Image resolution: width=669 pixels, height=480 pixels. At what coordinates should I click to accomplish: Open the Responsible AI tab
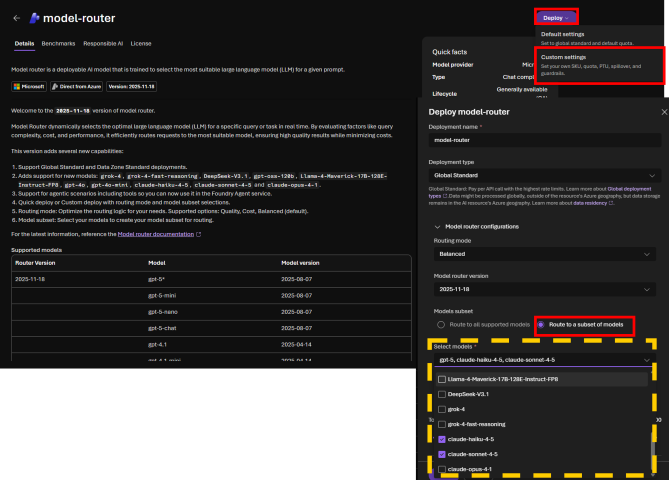(103, 44)
